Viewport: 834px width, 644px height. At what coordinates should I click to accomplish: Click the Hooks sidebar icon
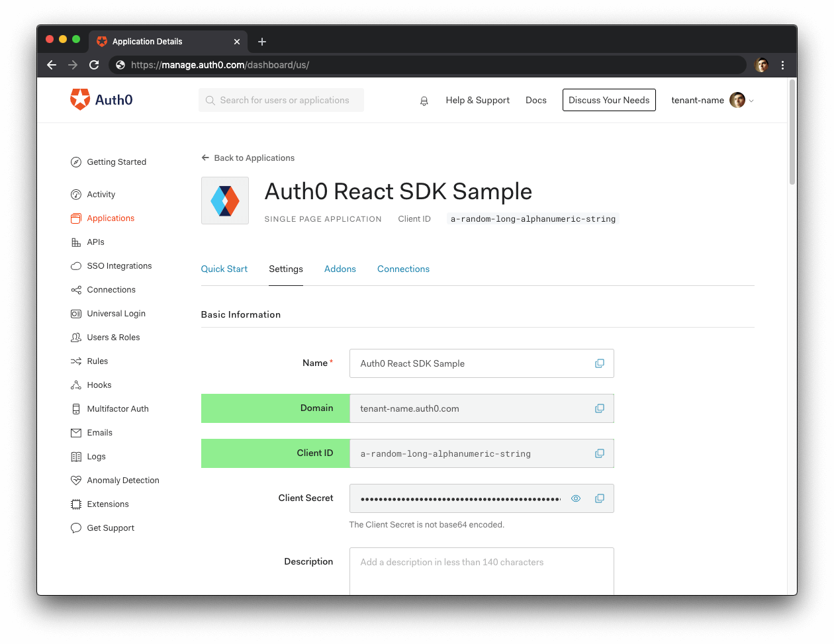point(76,385)
